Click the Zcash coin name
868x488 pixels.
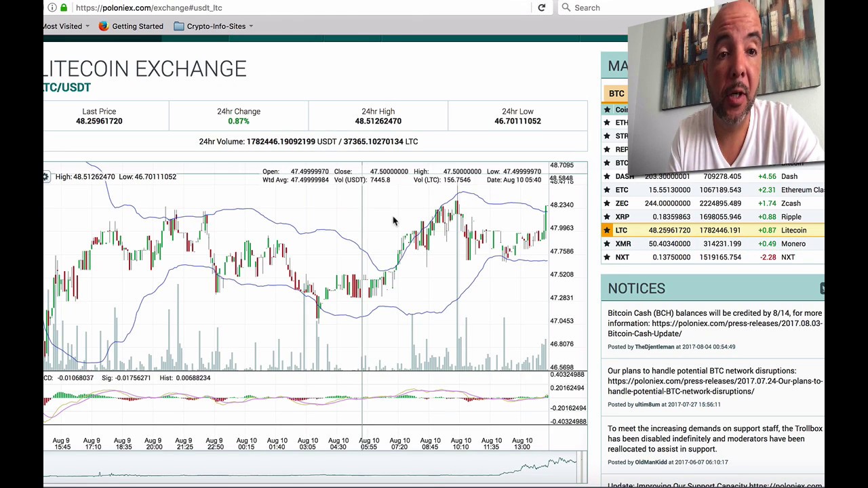[x=791, y=203]
